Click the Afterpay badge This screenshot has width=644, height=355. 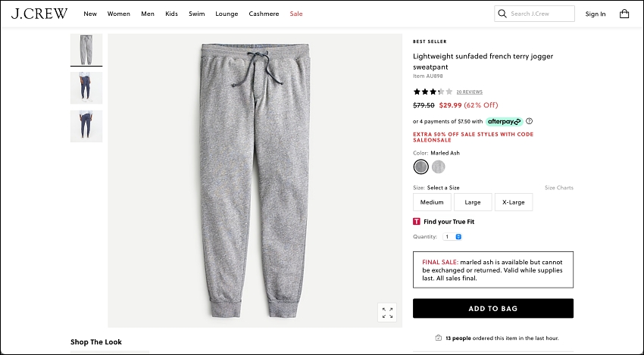coord(504,121)
